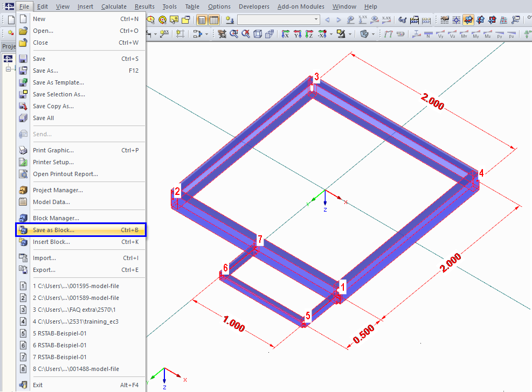The width and height of the screenshot is (532, 392).
Task: Select Save Copy As... menu entry
Action: click(81, 106)
